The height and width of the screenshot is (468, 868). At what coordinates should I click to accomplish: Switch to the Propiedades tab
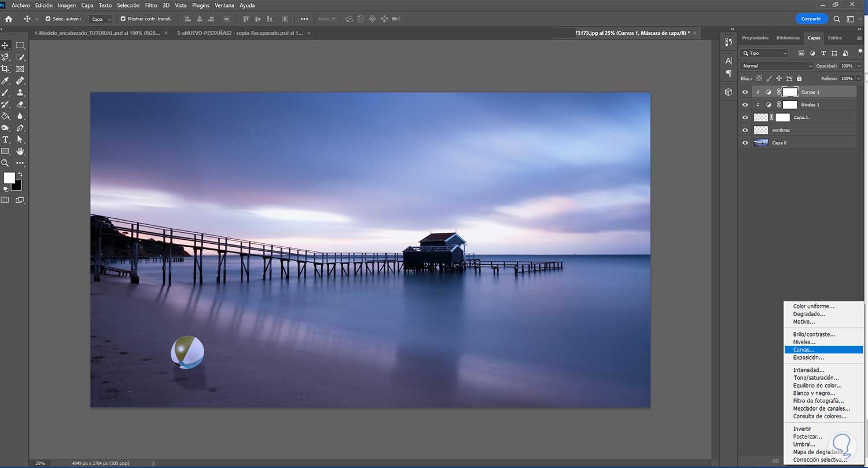pos(755,38)
